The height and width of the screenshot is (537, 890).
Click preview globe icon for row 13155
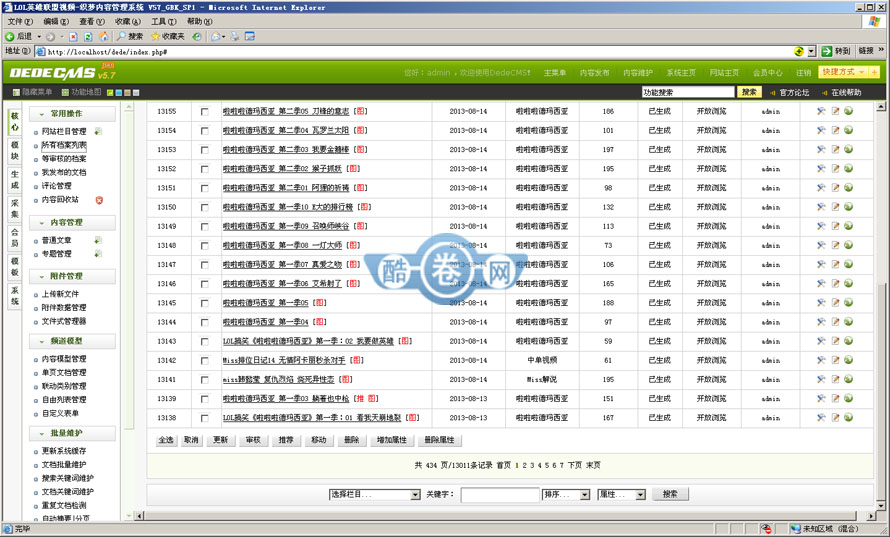(x=849, y=111)
